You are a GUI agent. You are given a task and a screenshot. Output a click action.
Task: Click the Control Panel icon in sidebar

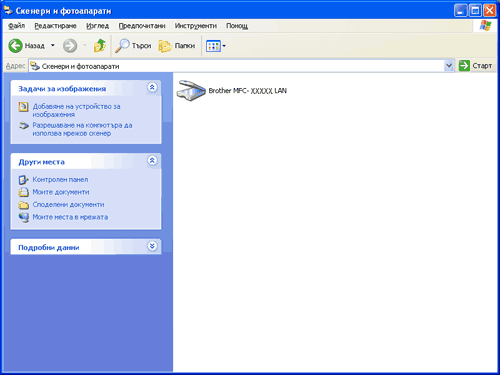[24, 180]
